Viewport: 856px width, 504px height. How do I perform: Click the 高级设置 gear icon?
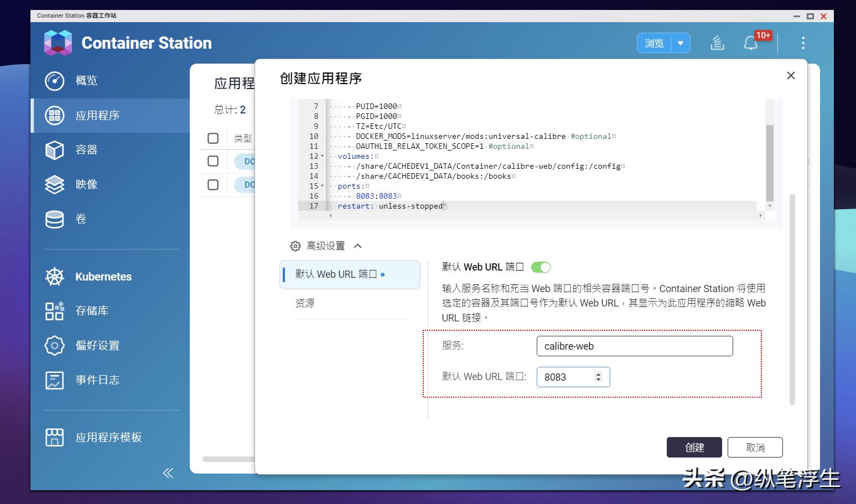pos(295,246)
